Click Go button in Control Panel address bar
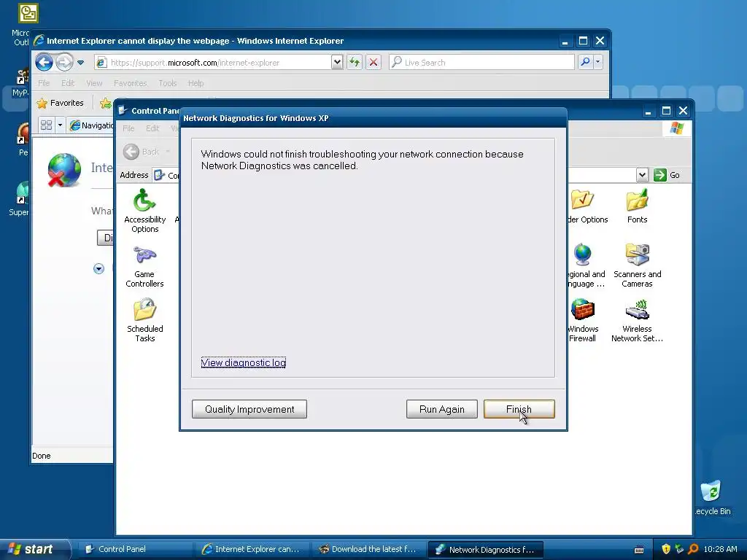Viewport: 747px width, 560px height. tap(667, 175)
